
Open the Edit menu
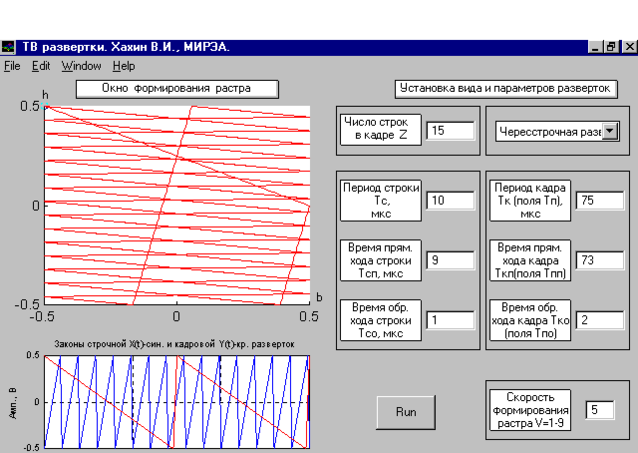point(41,66)
